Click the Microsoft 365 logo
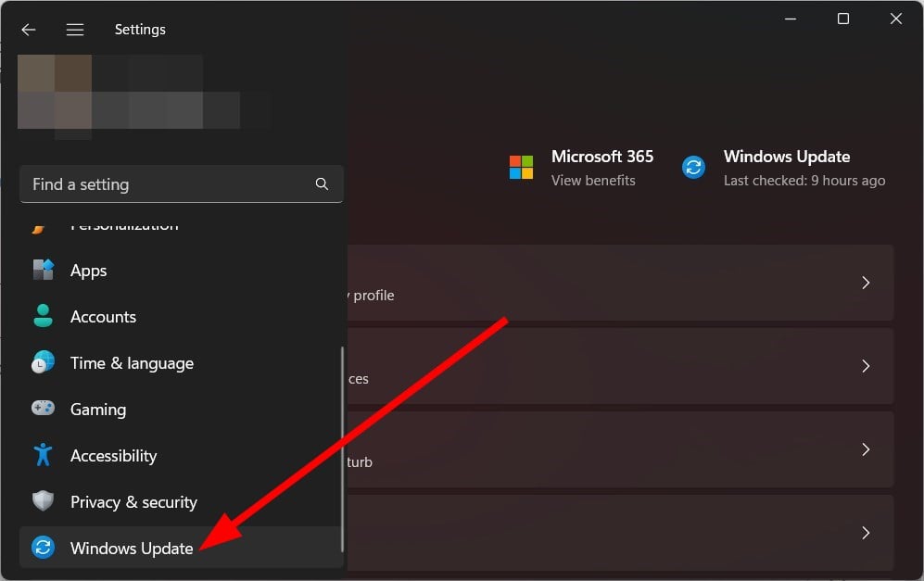The image size is (924, 581). point(520,167)
